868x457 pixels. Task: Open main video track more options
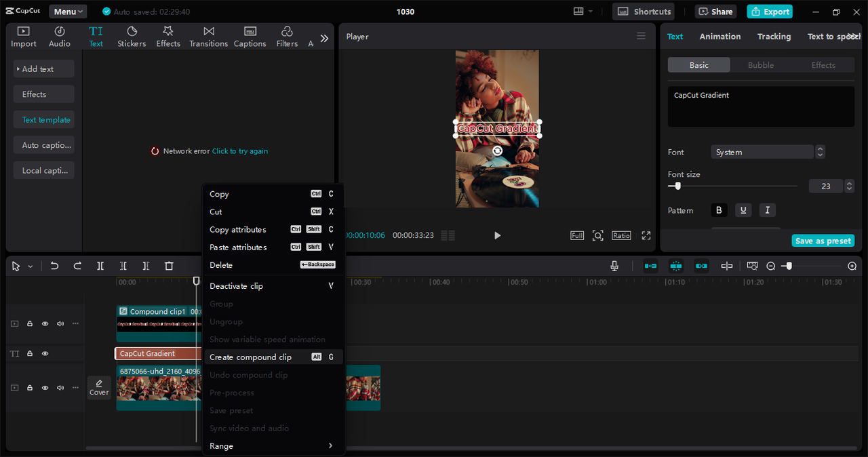point(75,388)
